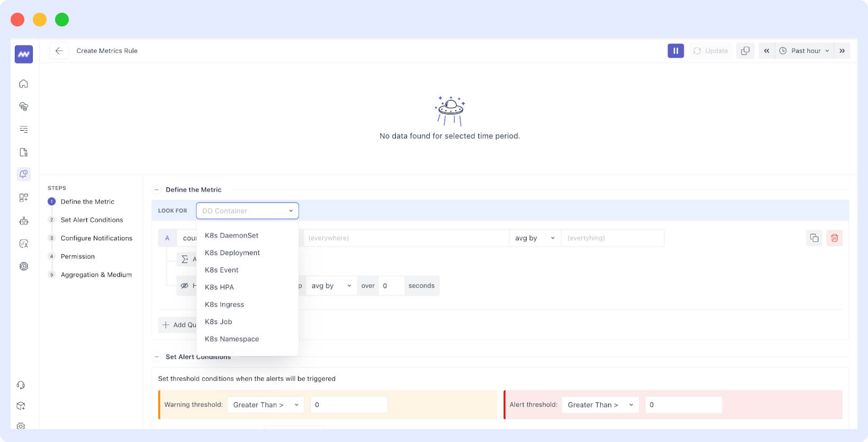The height and width of the screenshot is (442, 868).
Task: Select K8s Deployment from the list
Action: point(232,253)
